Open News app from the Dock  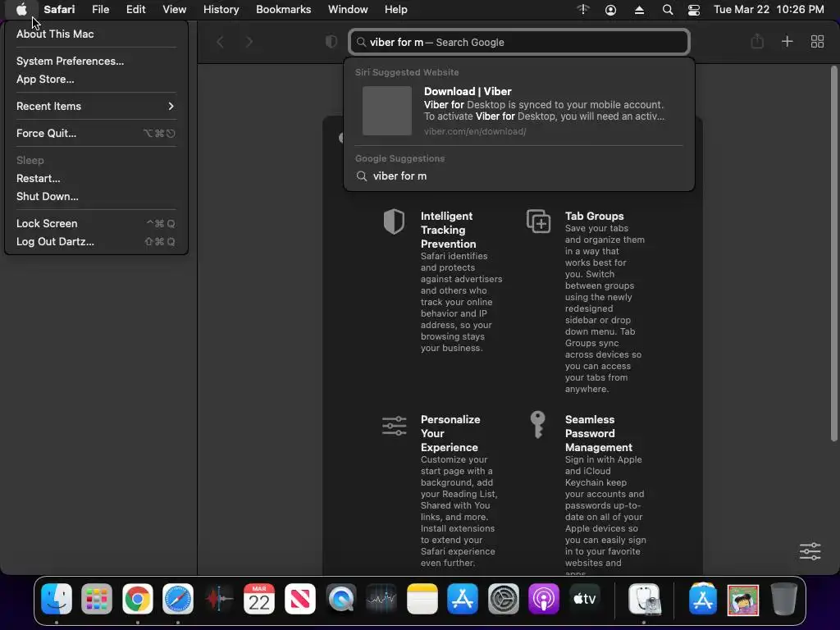[x=300, y=598]
